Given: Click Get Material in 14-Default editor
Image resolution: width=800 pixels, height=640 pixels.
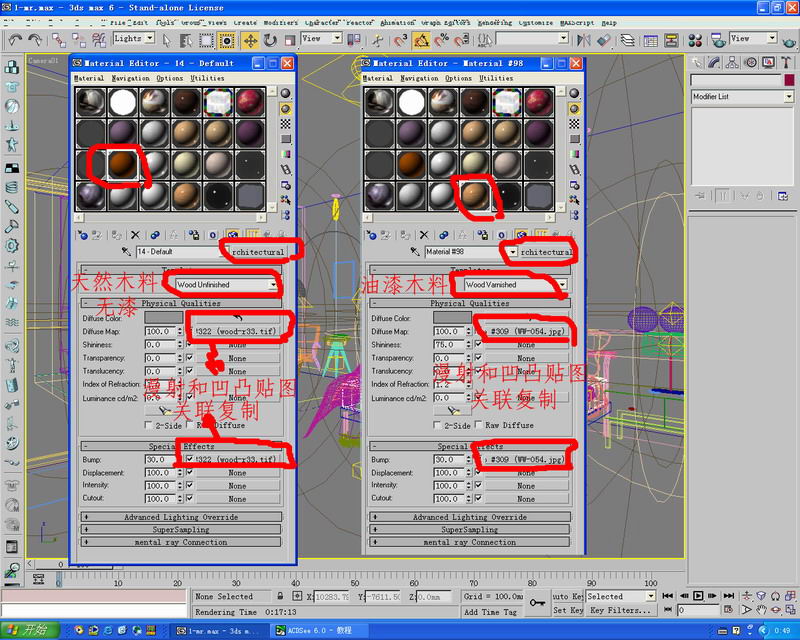Looking at the screenshot, I should [83, 235].
